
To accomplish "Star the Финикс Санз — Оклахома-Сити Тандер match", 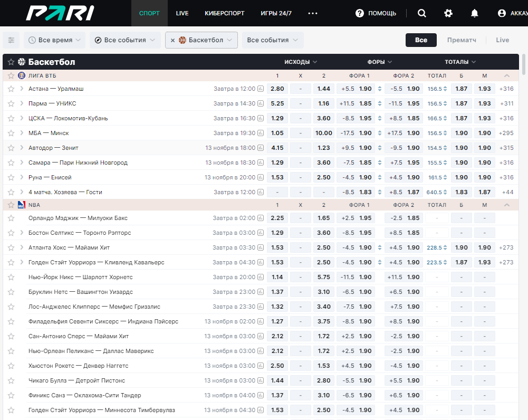I will [x=11, y=395].
